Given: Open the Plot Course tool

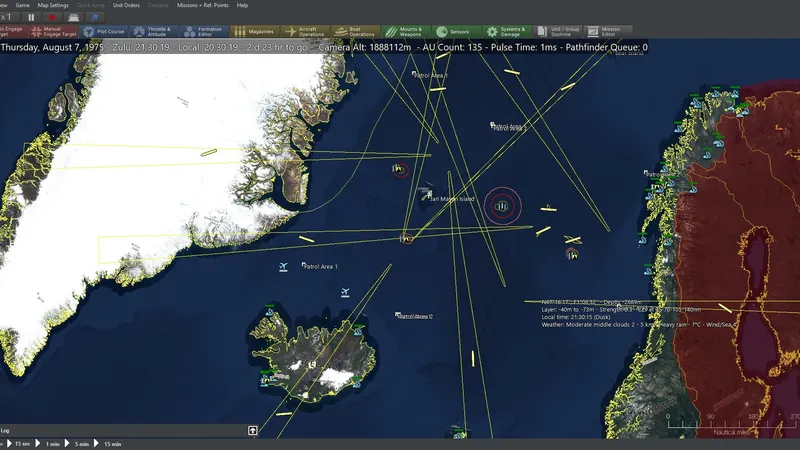Looking at the screenshot, I should click(x=107, y=32).
